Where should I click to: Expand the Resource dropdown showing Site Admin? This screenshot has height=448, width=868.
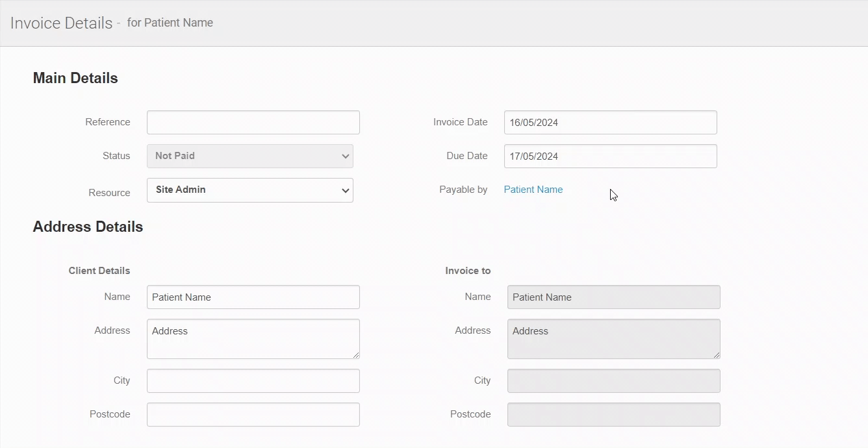pyautogui.click(x=250, y=190)
